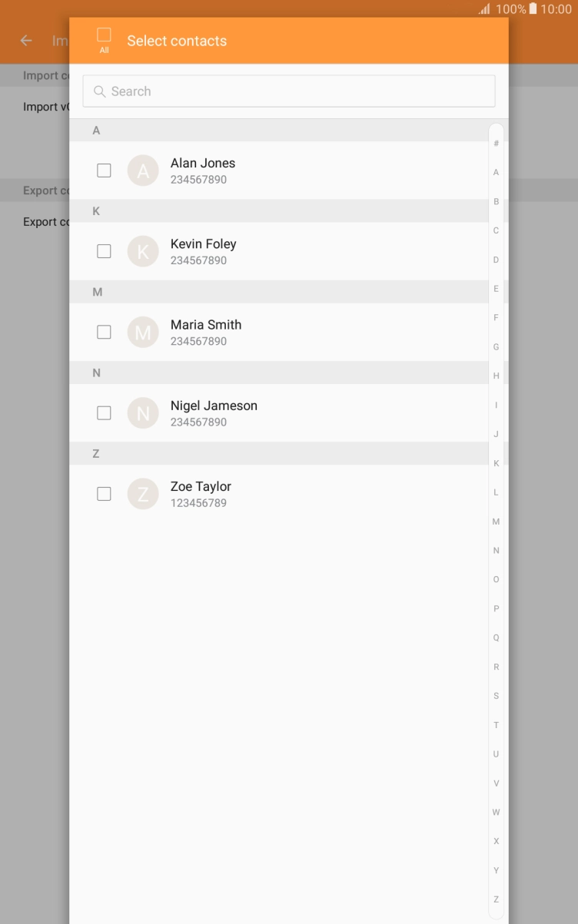The image size is (578, 924).
Task: Tap Maria Smith's M avatar
Action: pyautogui.click(x=143, y=332)
